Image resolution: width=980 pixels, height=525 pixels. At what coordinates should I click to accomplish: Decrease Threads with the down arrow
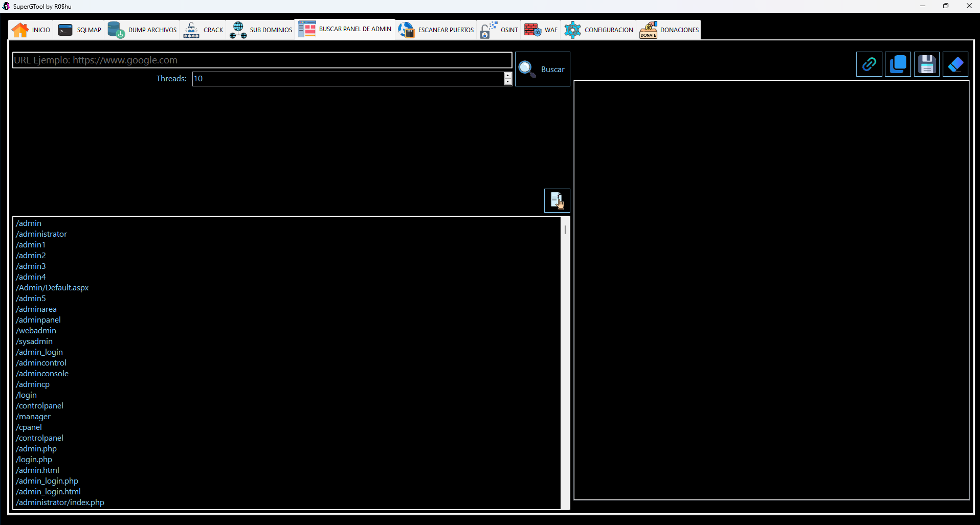508,82
